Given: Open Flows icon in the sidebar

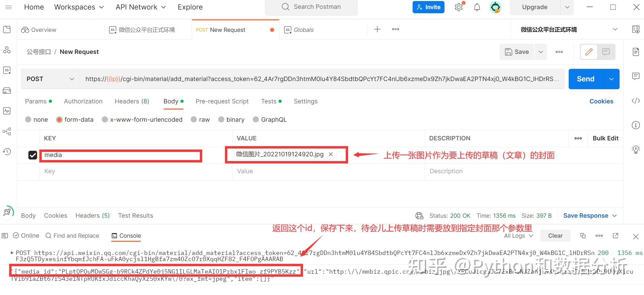Looking at the screenshot, I should click(x=7, y=131).
